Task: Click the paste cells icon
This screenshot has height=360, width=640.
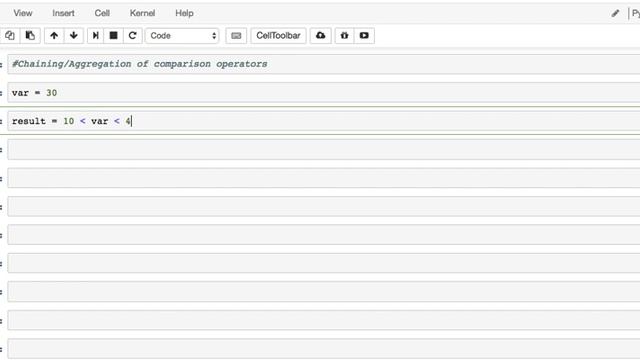Action: (30, 36)
